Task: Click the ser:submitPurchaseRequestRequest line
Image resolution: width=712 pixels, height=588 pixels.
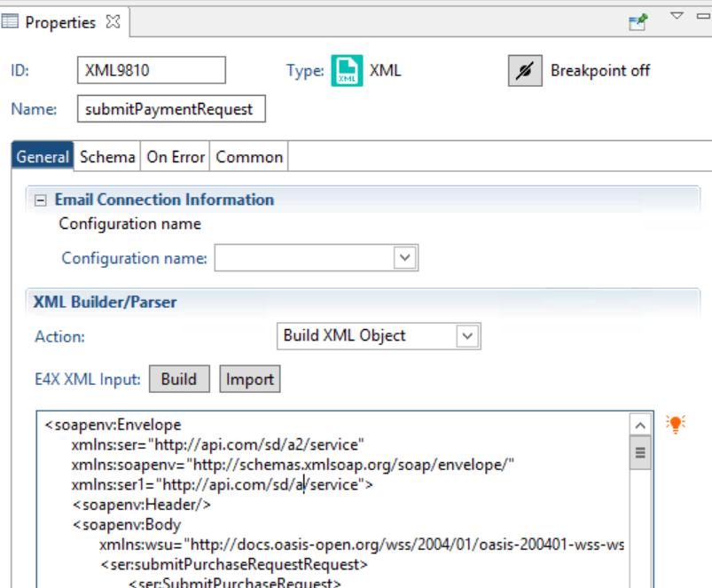Action: (234, 564)
